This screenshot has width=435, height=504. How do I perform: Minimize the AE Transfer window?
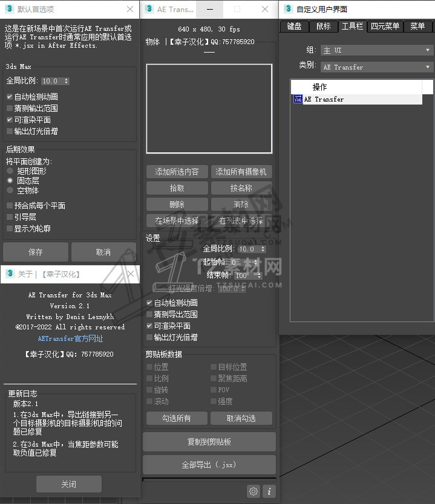tap(210, 9)
